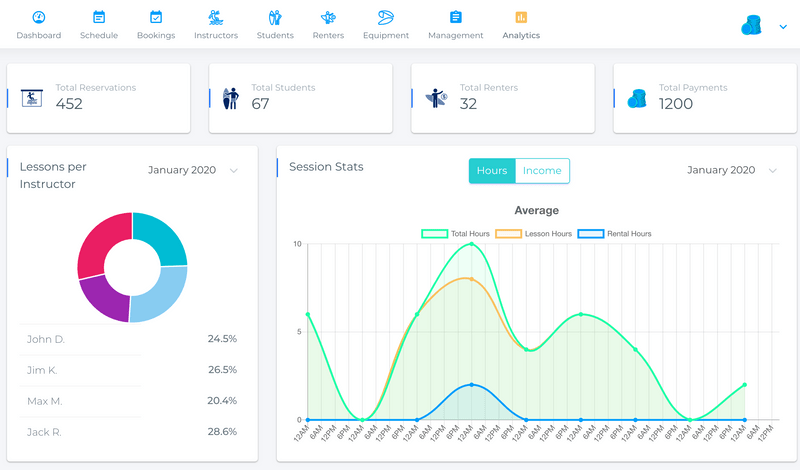Go to Equipment menu label
Viewport: 800px width, 470px height.
coord(386,35)
